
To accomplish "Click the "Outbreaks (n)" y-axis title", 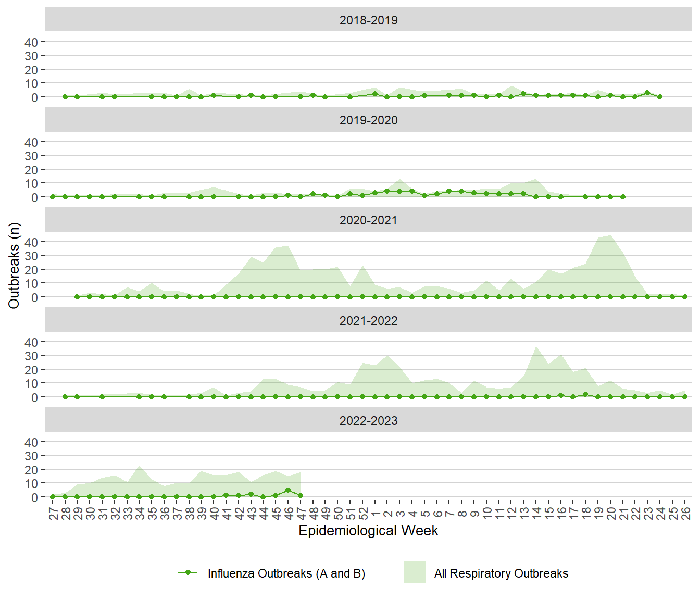I will 14,266.
